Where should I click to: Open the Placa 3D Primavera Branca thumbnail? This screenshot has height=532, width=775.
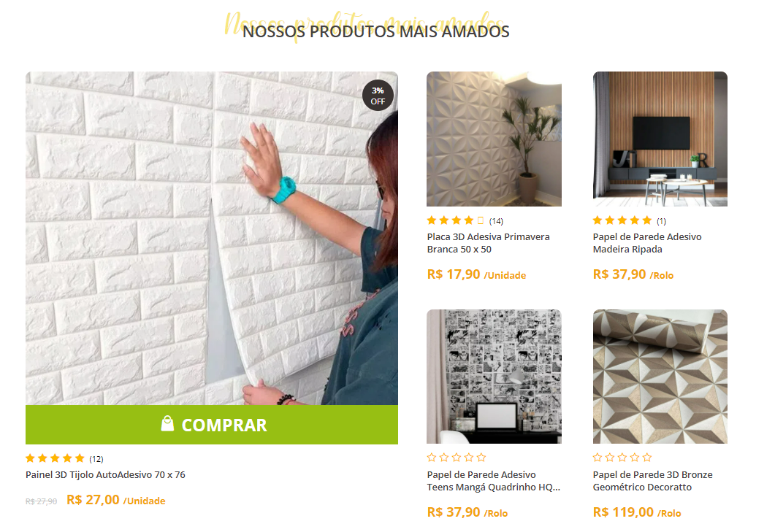click(494, 139)
